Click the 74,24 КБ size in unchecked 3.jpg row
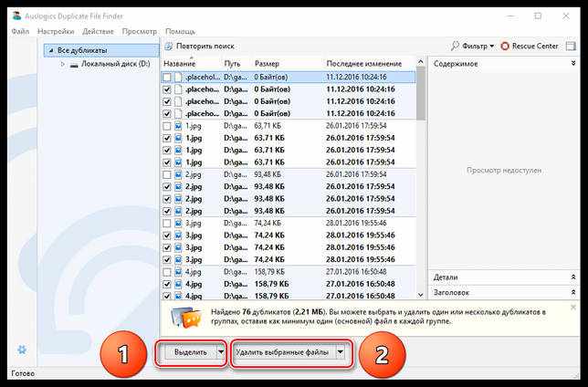588x387 pixels. 268,224
